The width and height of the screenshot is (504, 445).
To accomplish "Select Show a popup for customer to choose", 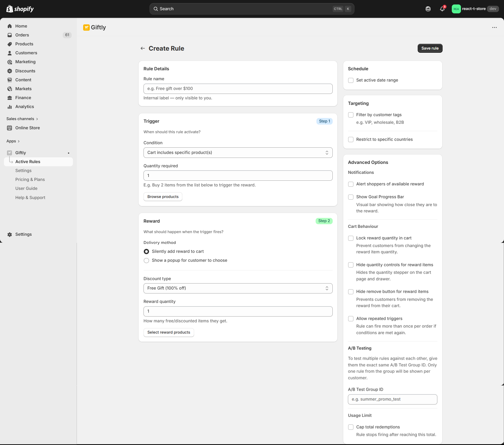I will 146,260.
